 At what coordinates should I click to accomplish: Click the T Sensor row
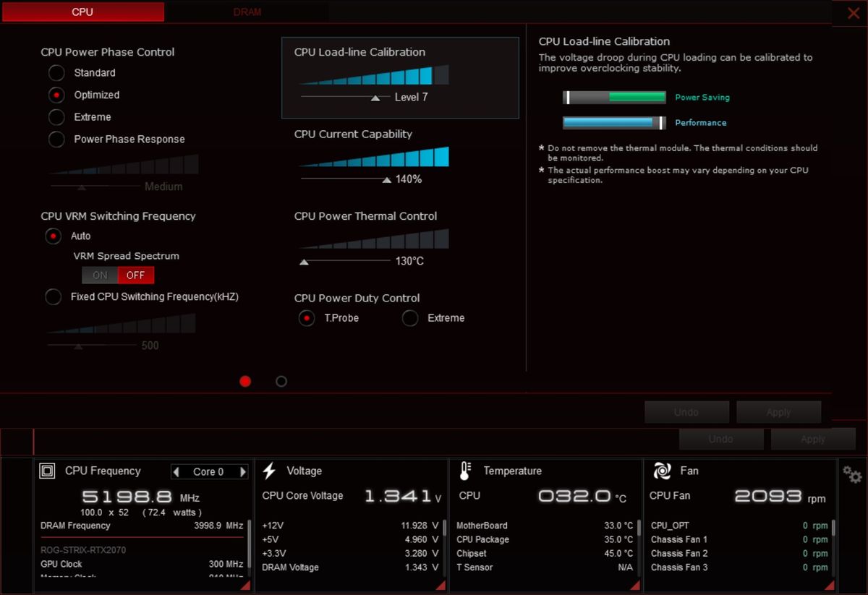[545, 568]
